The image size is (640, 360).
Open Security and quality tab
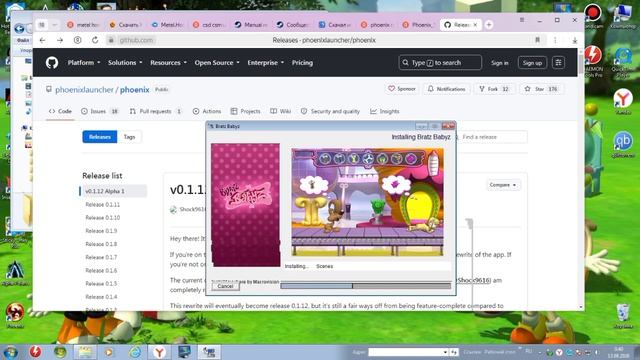330,111
